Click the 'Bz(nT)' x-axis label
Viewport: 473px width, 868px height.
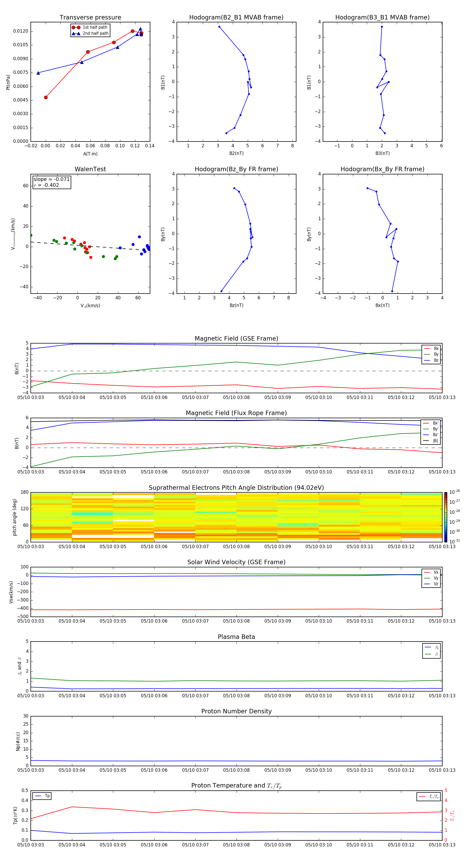(x=236, y=305)
